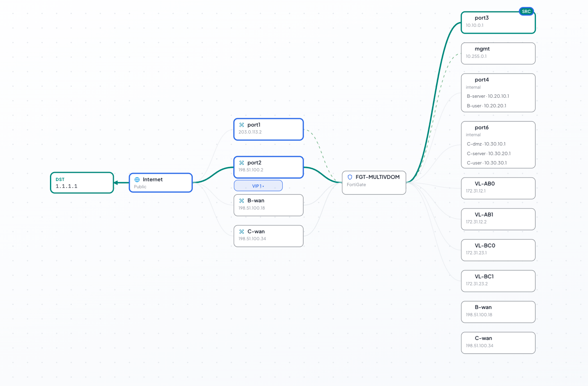Select right-side C-wan 198.51.100.34 node
The image size is (588, 386).
pos(498,343)
